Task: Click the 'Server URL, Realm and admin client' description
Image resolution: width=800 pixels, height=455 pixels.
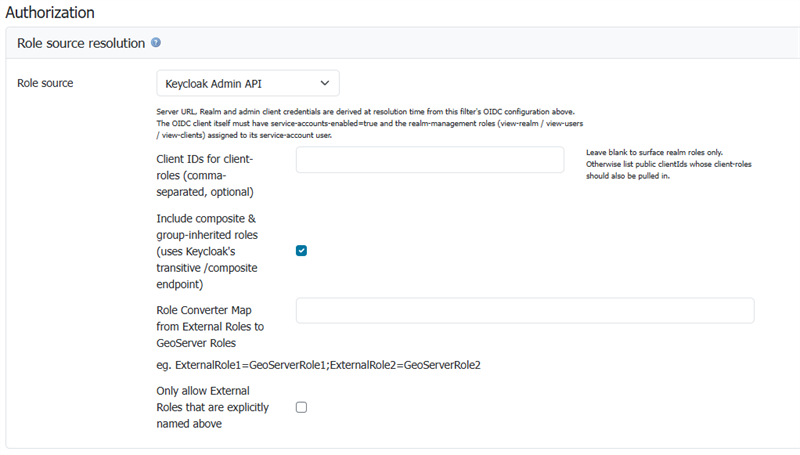Action: (x=369, y=123)
